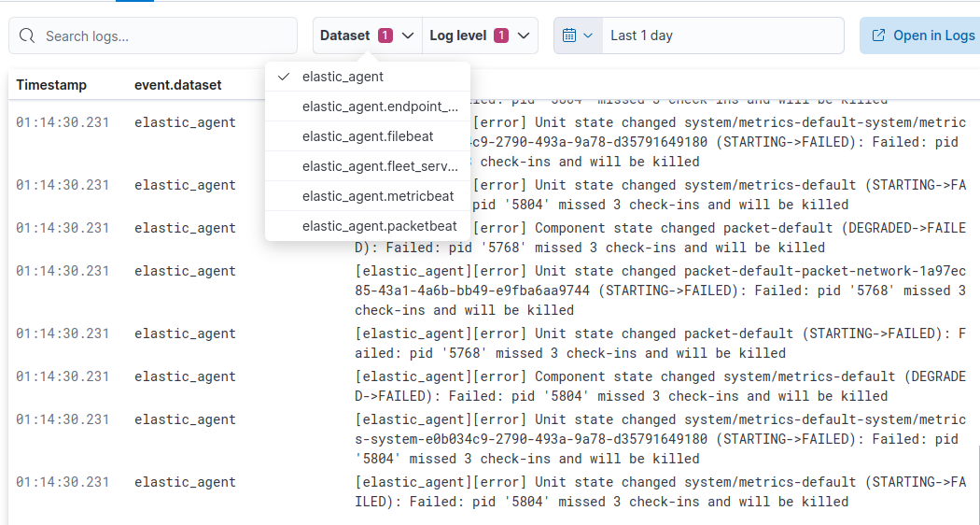The image size is (980, 525).
Task: Select the packet-default-packet-network log entry
Action: (x=659, y=290)
